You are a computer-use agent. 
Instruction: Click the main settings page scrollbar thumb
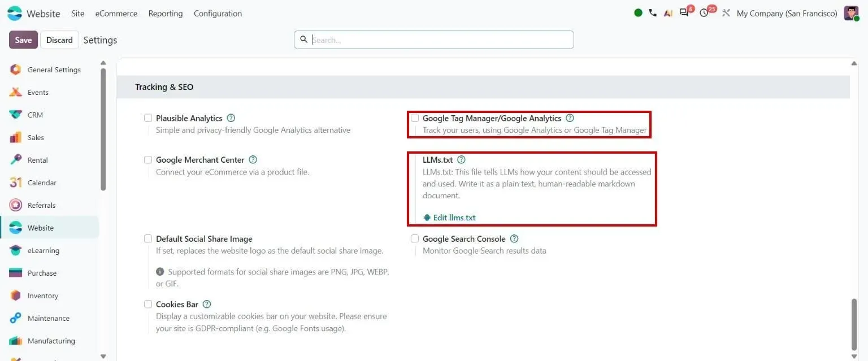click(x=854, y=325)
